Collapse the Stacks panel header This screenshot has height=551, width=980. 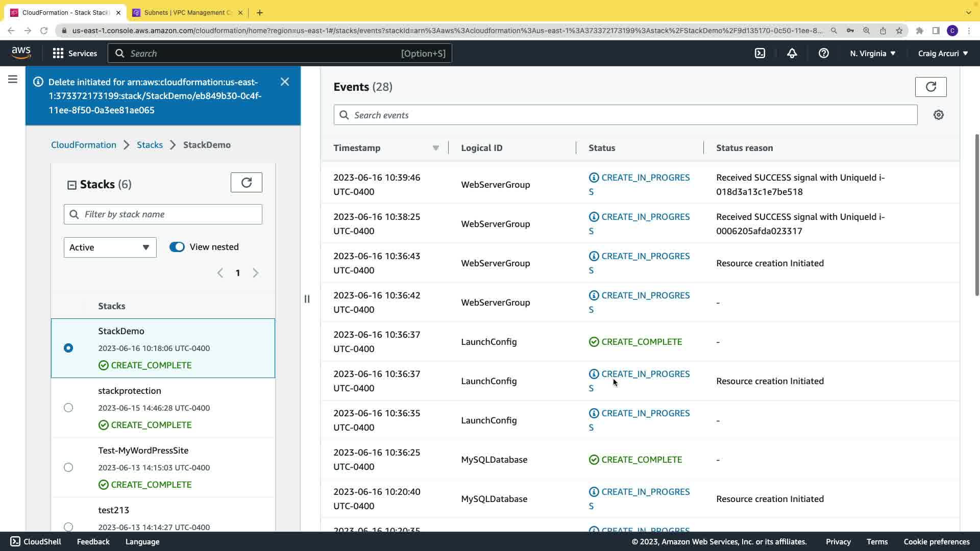(72, 185)
